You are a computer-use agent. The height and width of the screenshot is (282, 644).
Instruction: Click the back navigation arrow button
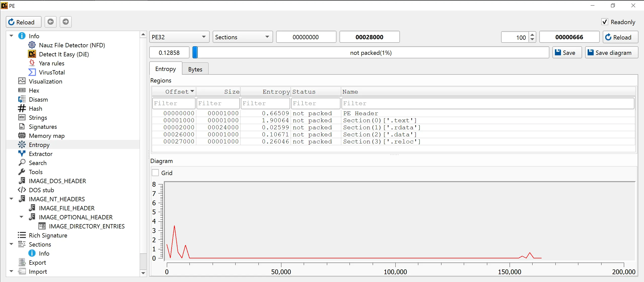click(51, 22)
